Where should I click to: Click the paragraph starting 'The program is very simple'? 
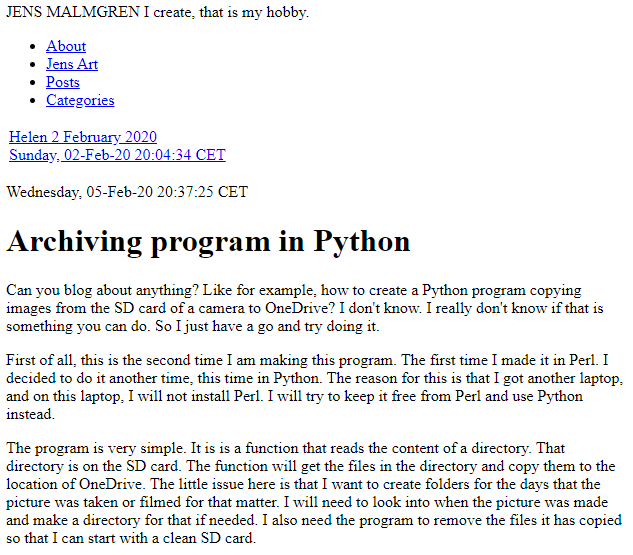coord(314,493)
